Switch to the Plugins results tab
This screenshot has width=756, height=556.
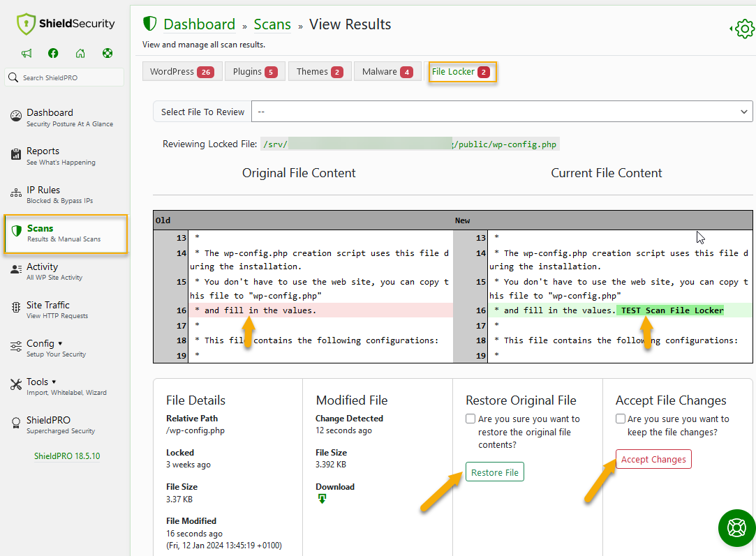pyautogui.click(x=255, y=71)
